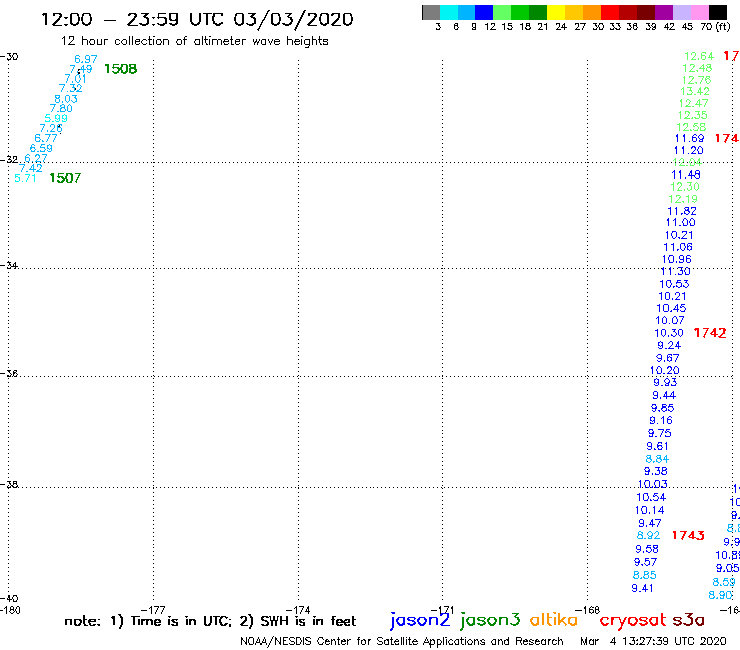
Task: Click the '9.16' wave height value
Action: (x=661, y=420)
